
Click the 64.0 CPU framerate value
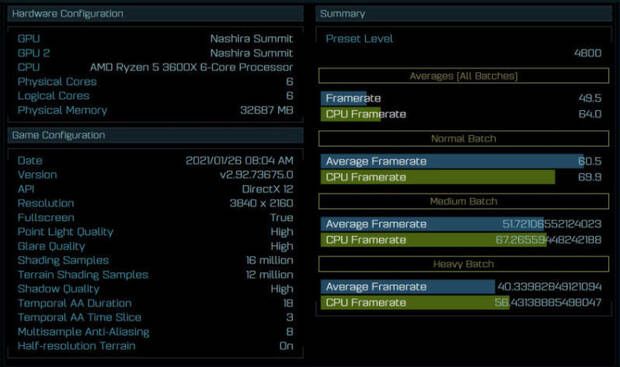[590, 114]
